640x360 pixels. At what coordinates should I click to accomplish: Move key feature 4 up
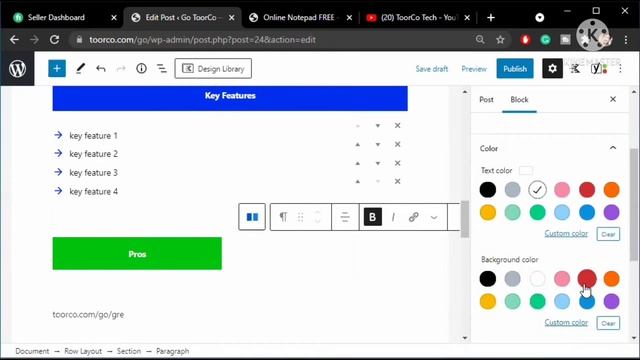(358, 182)
